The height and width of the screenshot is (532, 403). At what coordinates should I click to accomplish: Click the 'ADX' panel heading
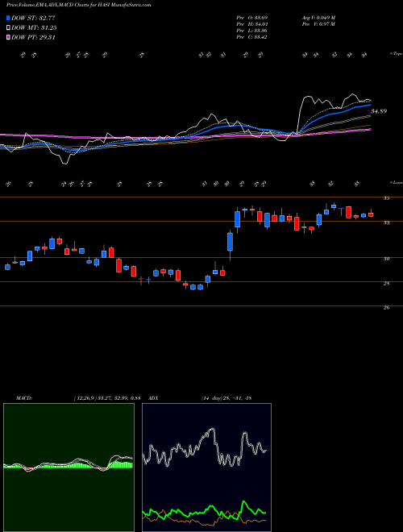pyautogui.click(x=154, y=397)
